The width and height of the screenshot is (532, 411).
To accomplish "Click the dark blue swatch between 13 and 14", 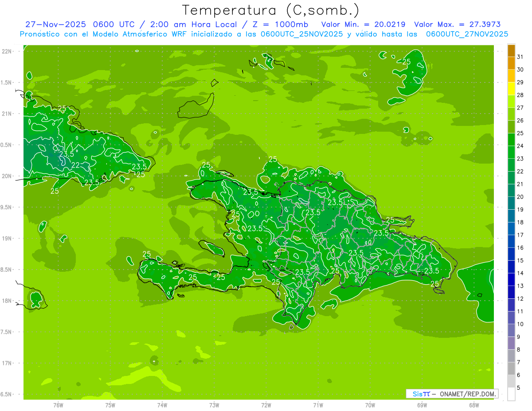I will [x=511, y=280].
